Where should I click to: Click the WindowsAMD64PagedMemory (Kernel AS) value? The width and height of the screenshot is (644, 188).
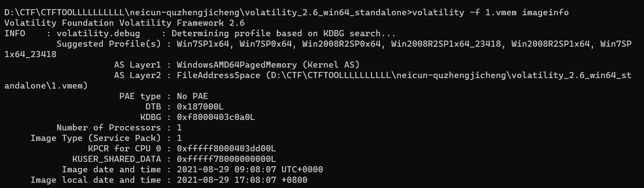pyautogui.click(x=268, y=65)
